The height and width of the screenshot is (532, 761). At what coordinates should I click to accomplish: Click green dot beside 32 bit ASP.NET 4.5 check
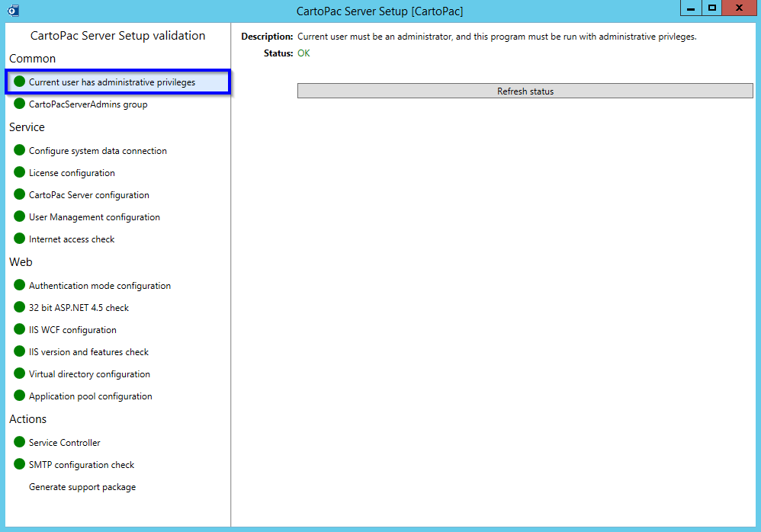(19, 307)
